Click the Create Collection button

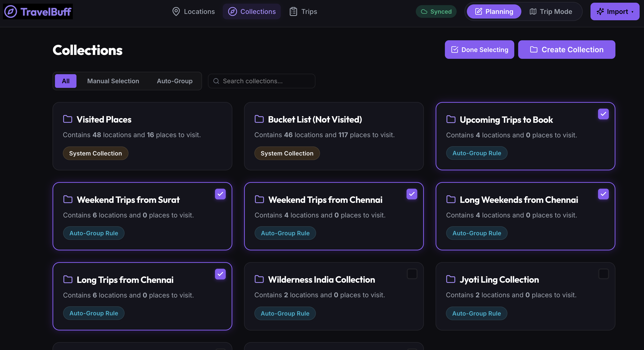pyautogui.click(x=567, y=50)
